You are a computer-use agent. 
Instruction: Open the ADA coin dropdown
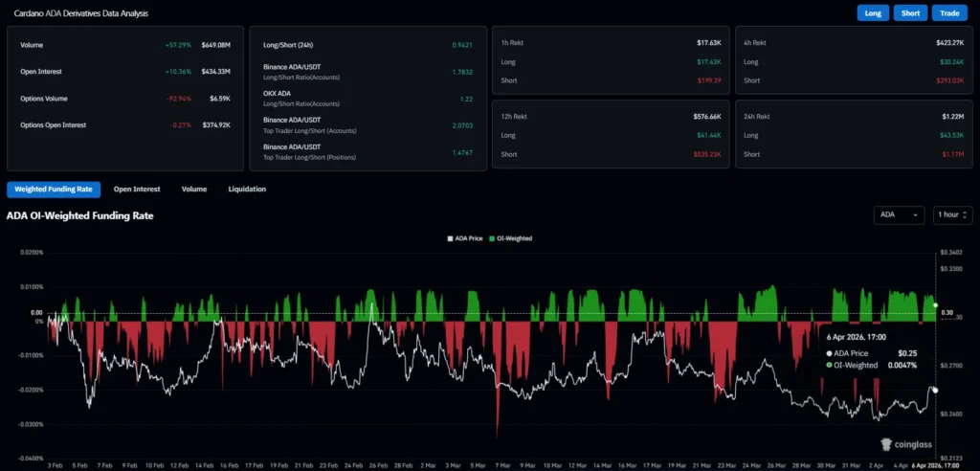coord(900,215)
